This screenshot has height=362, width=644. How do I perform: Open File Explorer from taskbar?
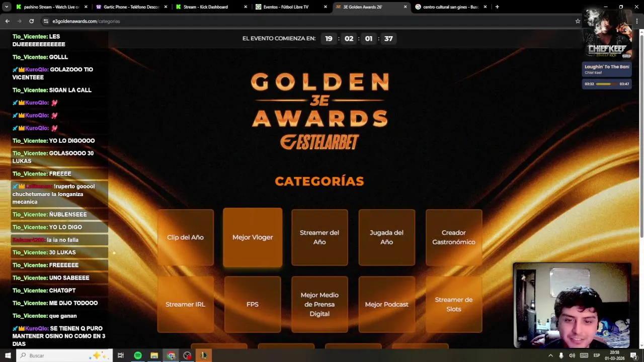tap(154, 355)
